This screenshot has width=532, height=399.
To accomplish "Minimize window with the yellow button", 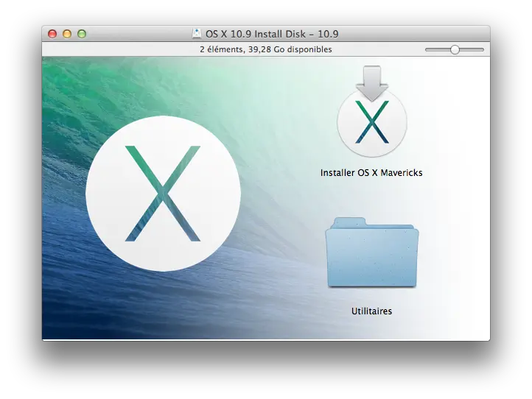I will [x=67, y=34].
